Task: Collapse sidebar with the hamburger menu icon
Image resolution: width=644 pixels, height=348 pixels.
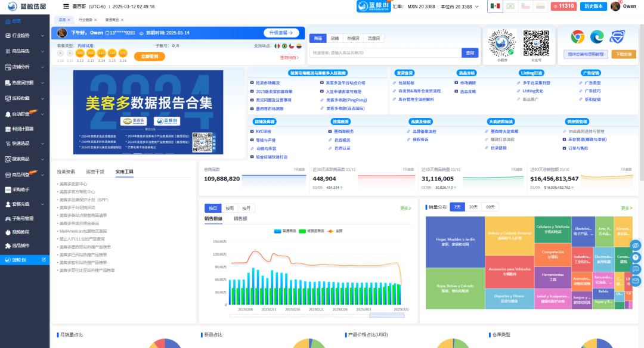Action: pyautogui.click(x=66, y=7)
